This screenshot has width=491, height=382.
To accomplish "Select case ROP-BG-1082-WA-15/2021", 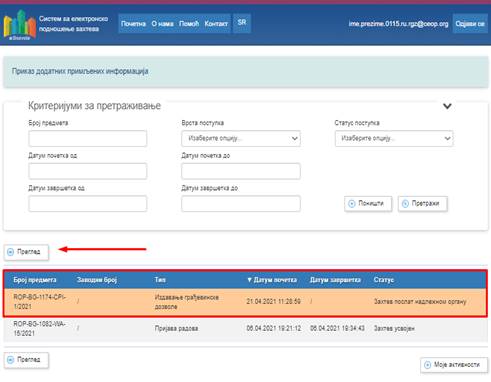I will point(39,329).
